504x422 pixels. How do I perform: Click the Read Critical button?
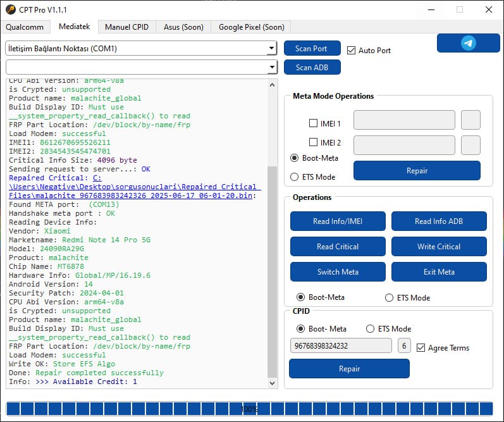(x=338, y=246)
